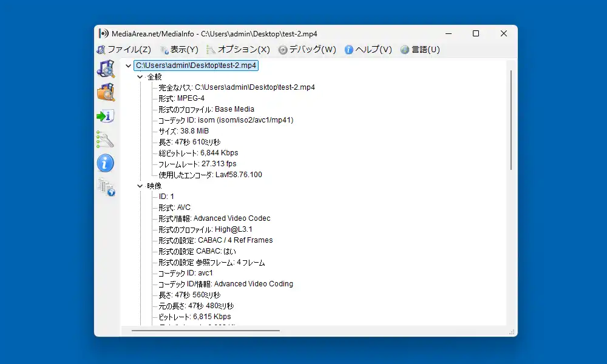The height and width of the screenshot is (364, 607).
Task: Click the MediaInfo title bar app icon
Action: point(103,33)
